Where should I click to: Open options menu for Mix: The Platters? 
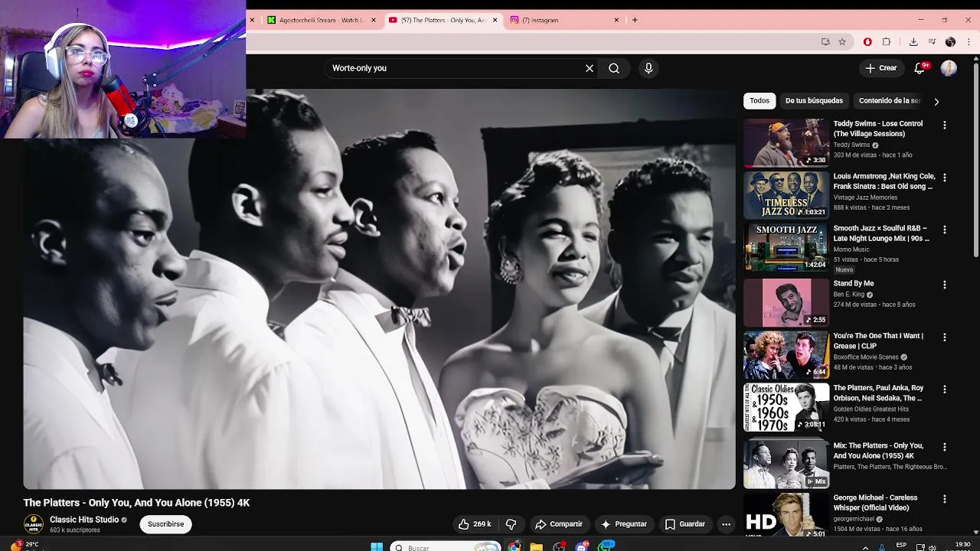pyautogui.click(x=945, y=447)
